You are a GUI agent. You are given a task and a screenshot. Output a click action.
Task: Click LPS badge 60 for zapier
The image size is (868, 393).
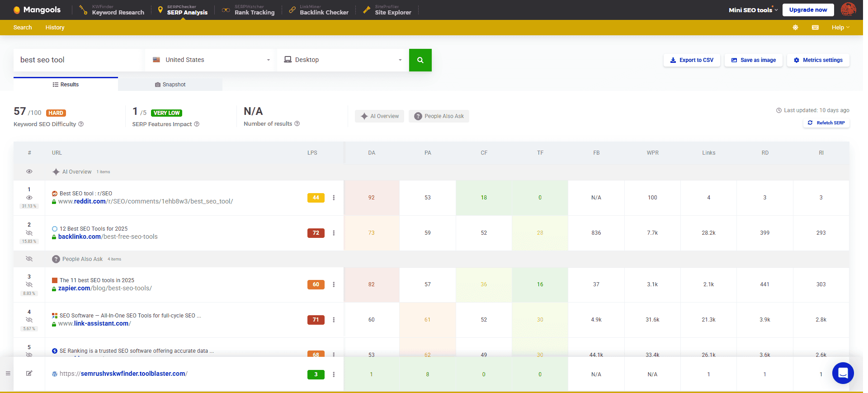(x=316, y=284)
